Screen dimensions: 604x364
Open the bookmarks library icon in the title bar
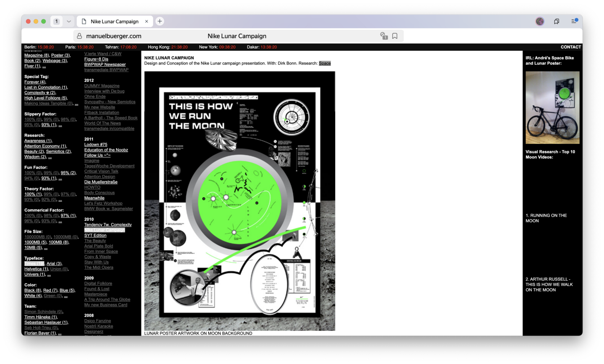pyautogui.click(x=557, y=21)
